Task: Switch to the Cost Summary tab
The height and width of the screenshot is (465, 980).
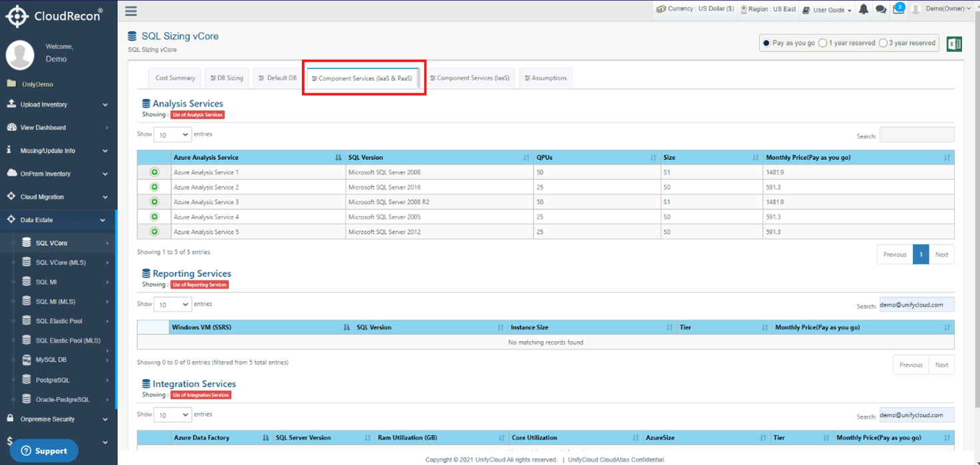Action: (x=175, y=78)
